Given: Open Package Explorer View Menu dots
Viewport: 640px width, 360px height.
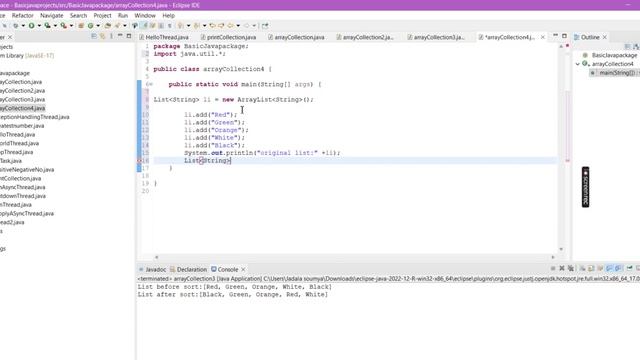Looking at the screenshot, I should tap(111, 36).
